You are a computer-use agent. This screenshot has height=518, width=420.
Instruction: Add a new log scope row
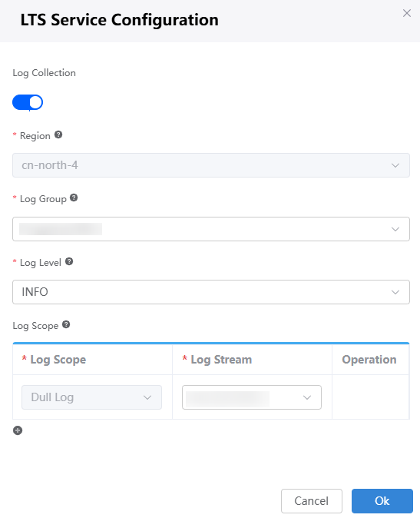pos(18,430)
